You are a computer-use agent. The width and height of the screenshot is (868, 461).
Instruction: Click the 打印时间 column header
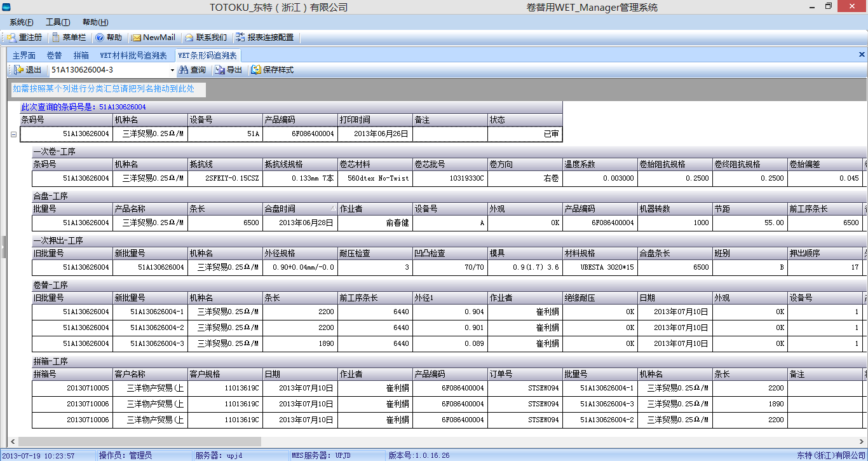[x=376, y=120]
